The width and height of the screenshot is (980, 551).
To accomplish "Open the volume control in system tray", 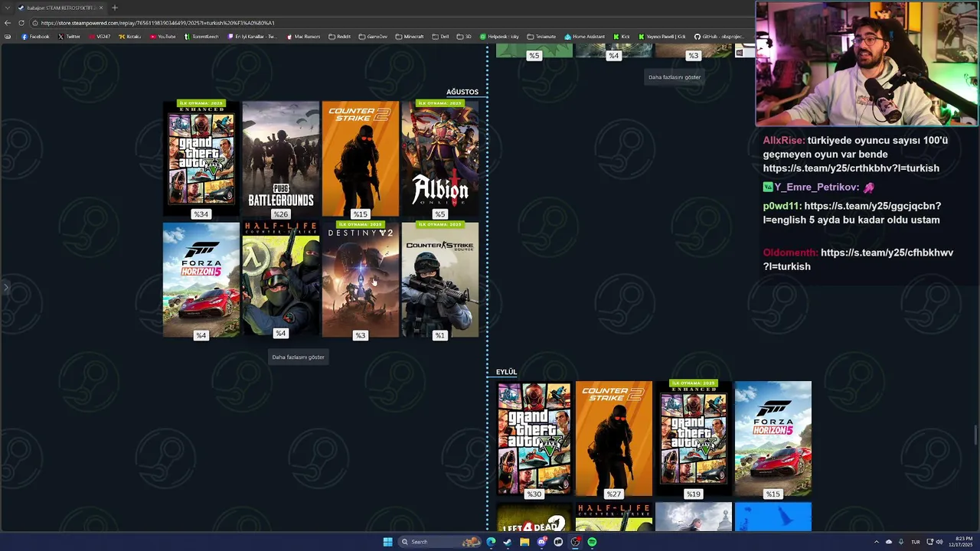I will (939, 542).
